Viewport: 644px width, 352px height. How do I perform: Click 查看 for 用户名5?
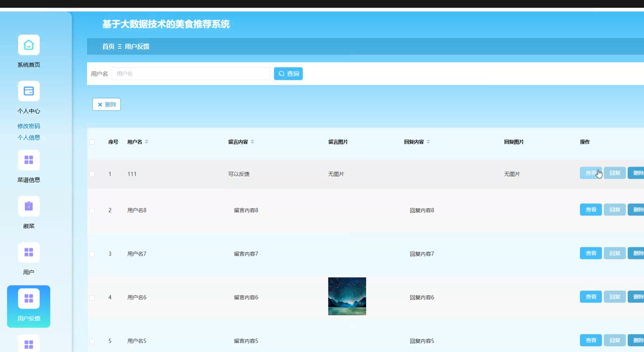click(x=591, y=341)
